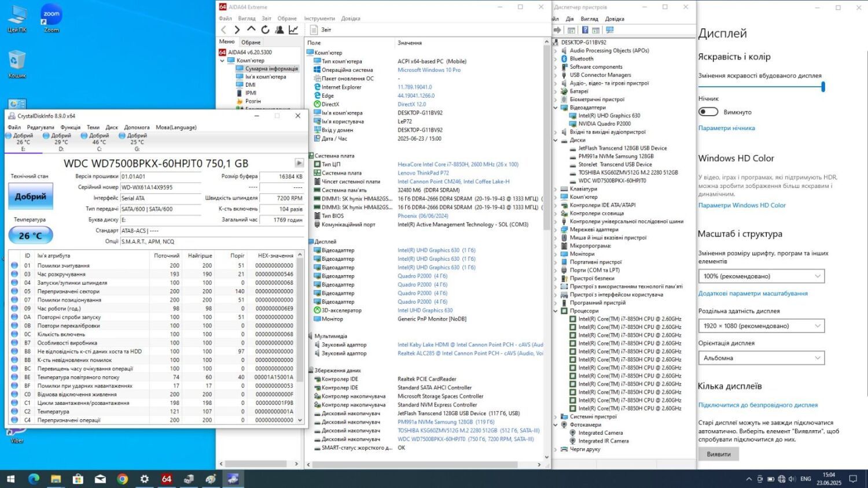
Task: Click the scan hardware monitor icon in Device Manager
Action: pos(609,30)
